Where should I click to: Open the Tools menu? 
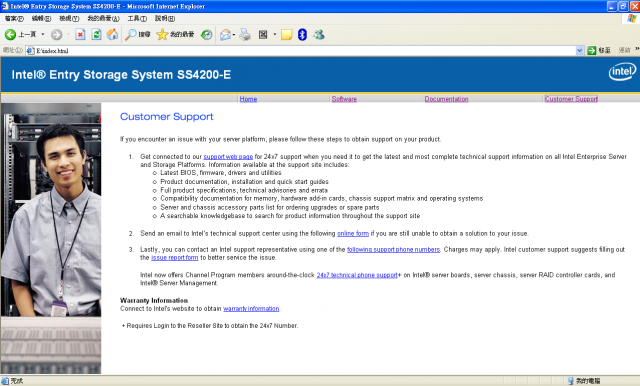pos(137,18)
